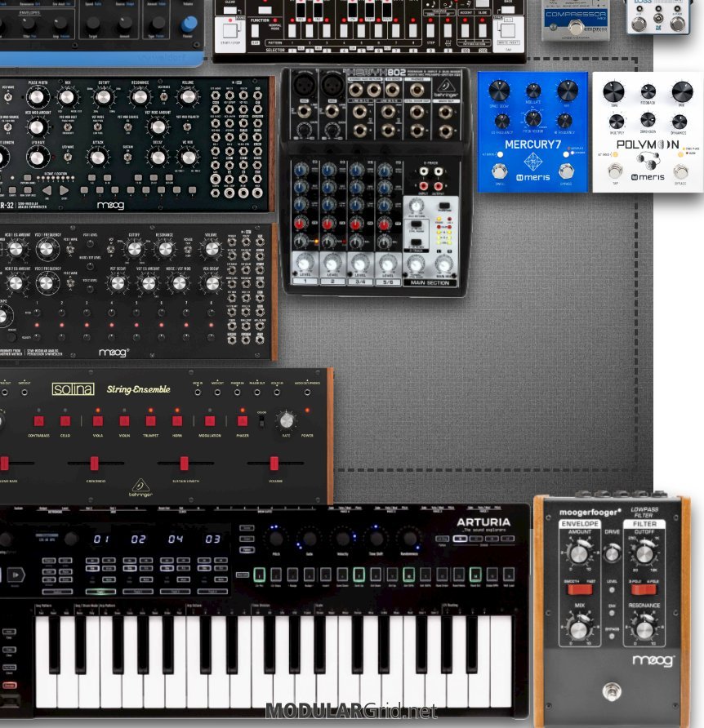Click the Arturia Pitch encoder knob
This screenshot has height=728, width=704.
[x=275, y=539]
